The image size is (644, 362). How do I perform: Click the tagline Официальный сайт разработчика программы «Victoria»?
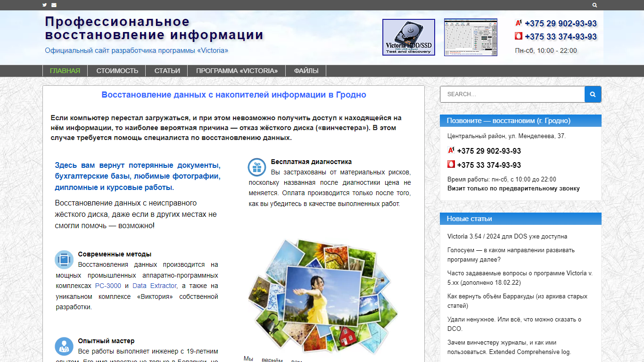[x=137, y=50]
